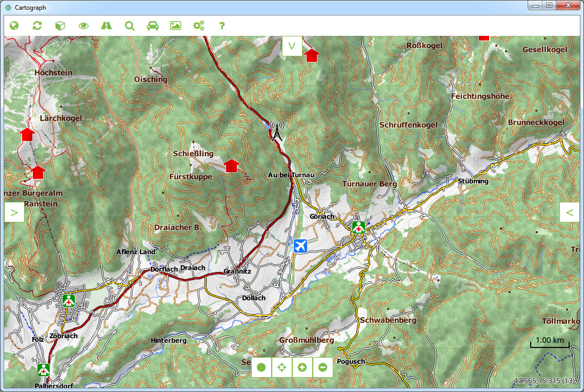This screenshot has width=584, height=392.
Task: Switch to 3D view with the cube icon
Action: tap(60, 25)
